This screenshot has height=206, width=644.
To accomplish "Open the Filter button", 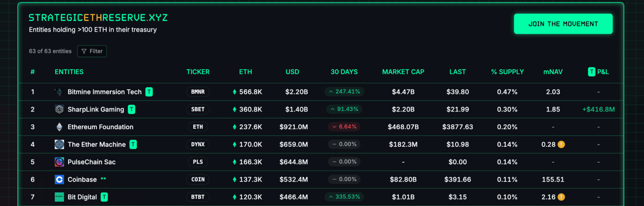I will coord(92,51).
